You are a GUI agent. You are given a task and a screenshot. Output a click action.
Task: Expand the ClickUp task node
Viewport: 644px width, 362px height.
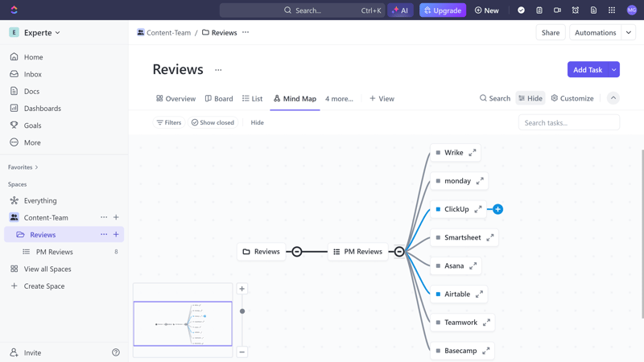[x=478, y=209]
